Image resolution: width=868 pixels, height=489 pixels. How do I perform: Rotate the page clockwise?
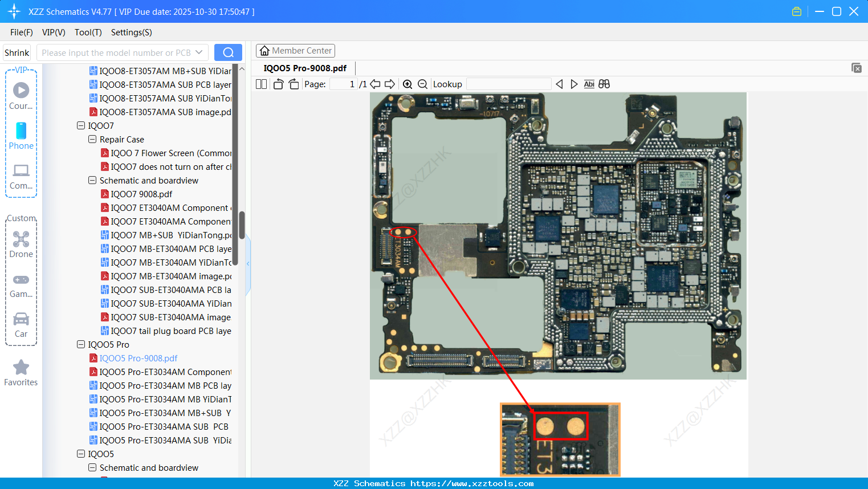point(294,84)
